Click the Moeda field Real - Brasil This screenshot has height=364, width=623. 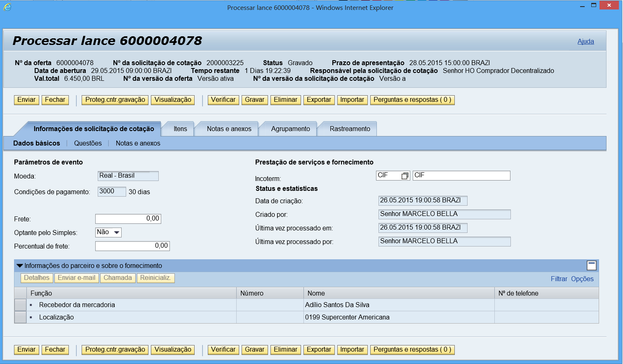tap(128, 176)
